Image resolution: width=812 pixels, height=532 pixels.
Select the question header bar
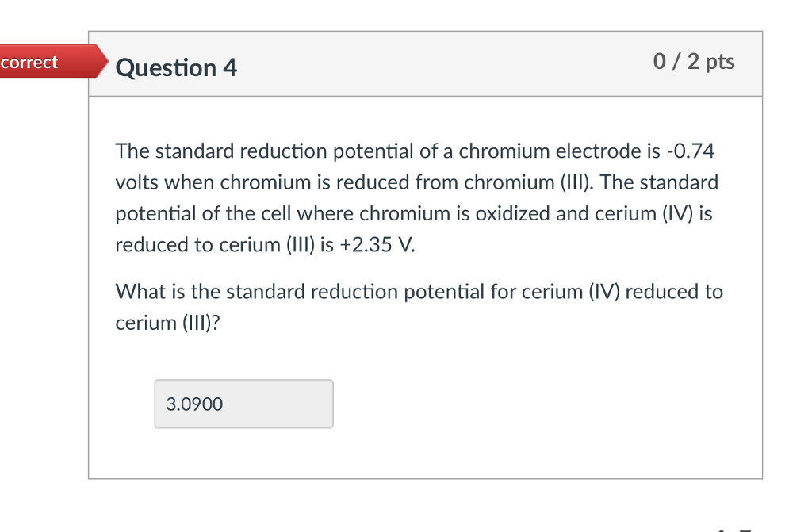pyautogui.click(x=427, y=63)
